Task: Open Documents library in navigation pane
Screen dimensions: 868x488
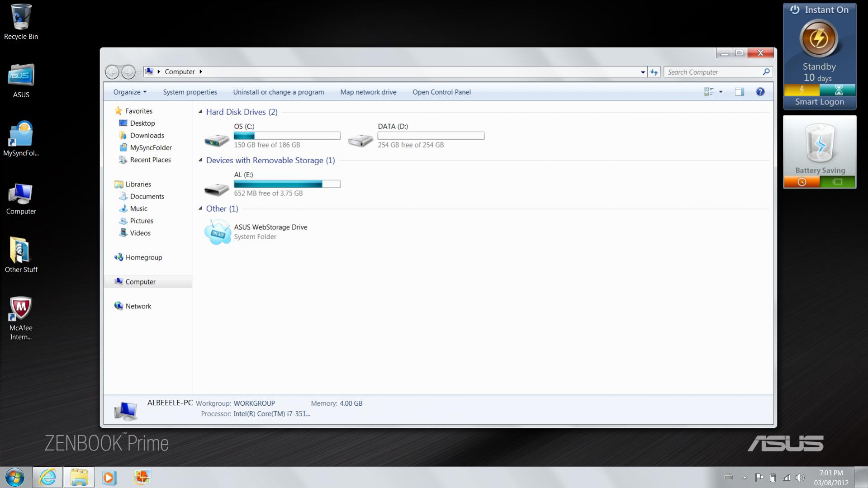Action: (x=142, y=196)
